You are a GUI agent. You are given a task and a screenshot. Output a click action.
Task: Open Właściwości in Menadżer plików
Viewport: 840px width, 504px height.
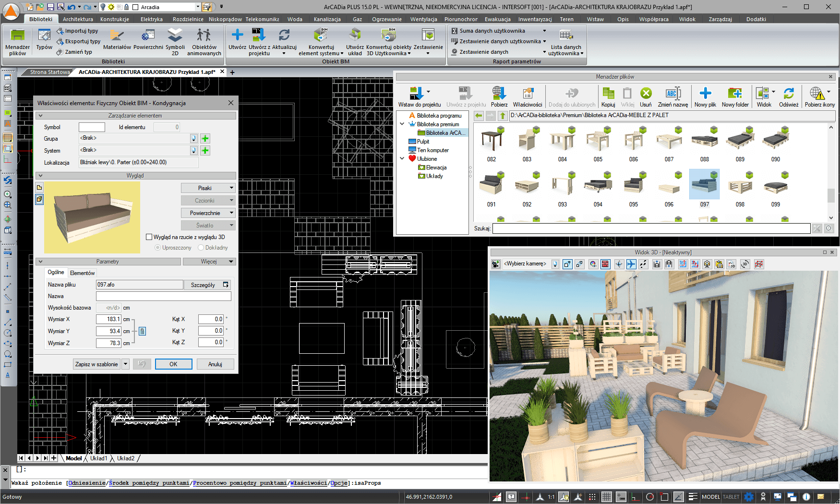point(527,96)
